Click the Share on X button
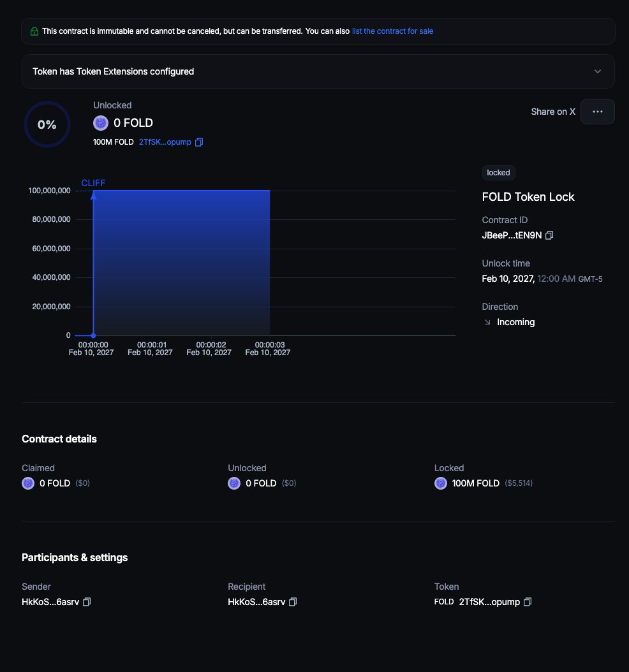This screenshot has height=672, width=629. (x=552, y=111)
